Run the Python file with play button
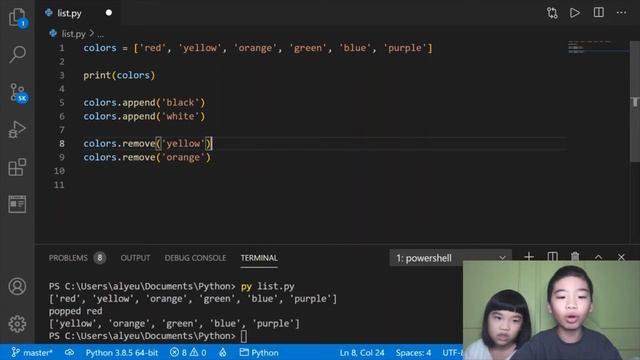This screenshot has width=640, height=360. pyautogui.click(x=575, y=13)
